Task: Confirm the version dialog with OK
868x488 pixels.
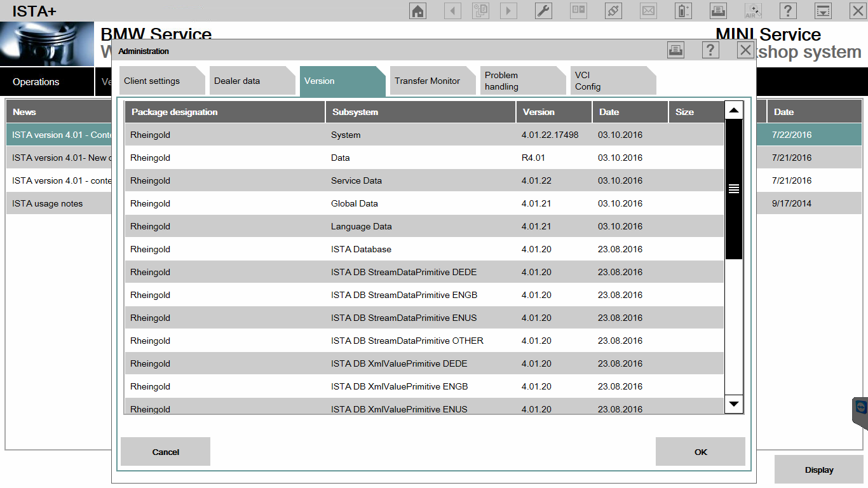Action: (700, 451)
